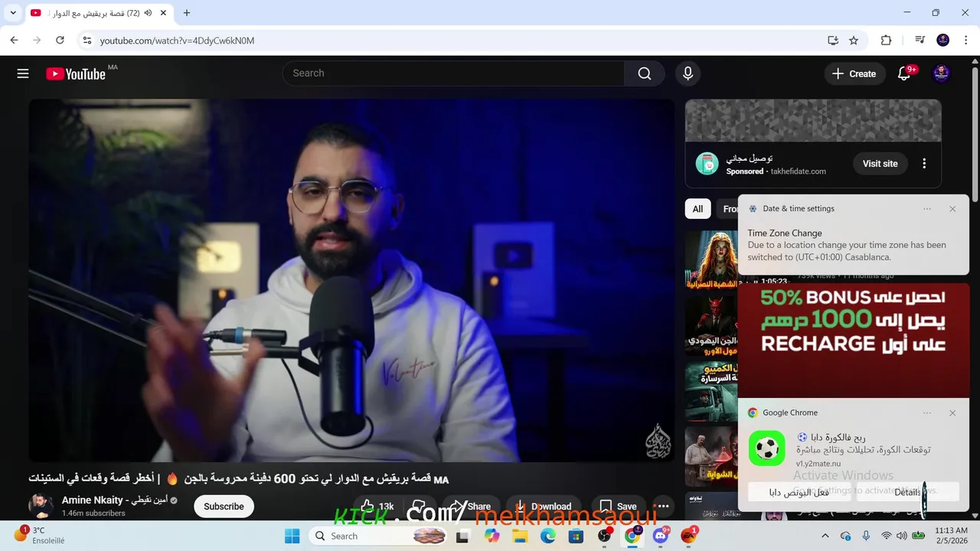Start voice search with microphone icon
This screenshot has height=551, width=980.
(x=688, y=73)
